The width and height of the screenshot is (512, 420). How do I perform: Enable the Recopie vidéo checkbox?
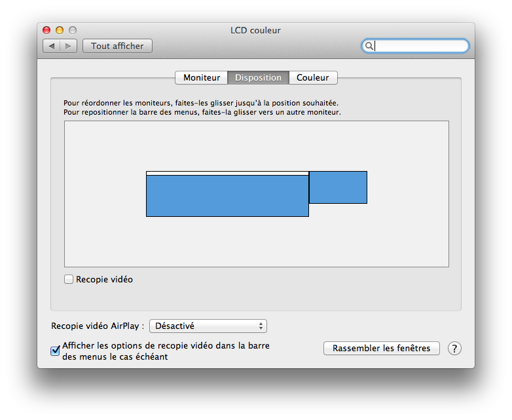[69, 280]
